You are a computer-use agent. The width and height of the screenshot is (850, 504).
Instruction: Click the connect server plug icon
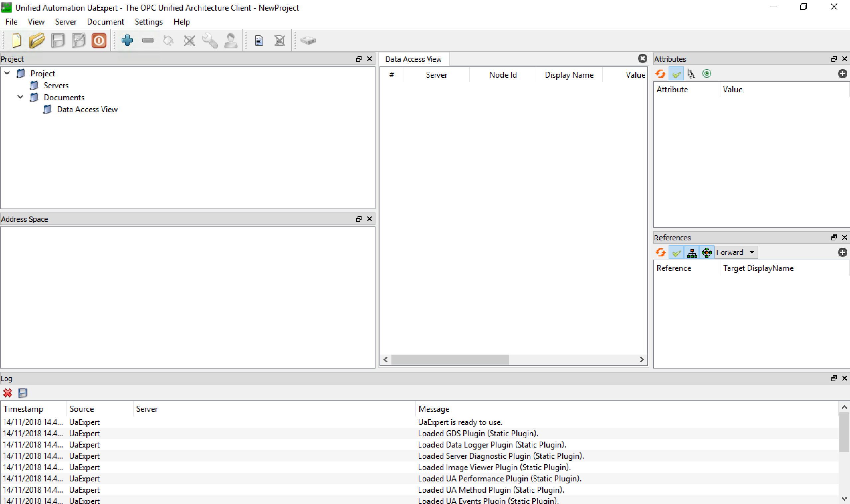(x=168, y=41)
